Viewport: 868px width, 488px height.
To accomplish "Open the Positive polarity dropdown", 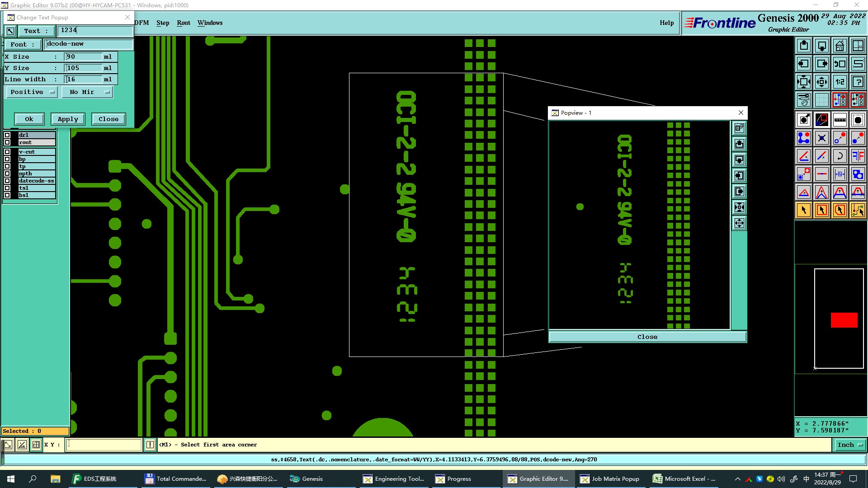I will click(x=31, y=92).
